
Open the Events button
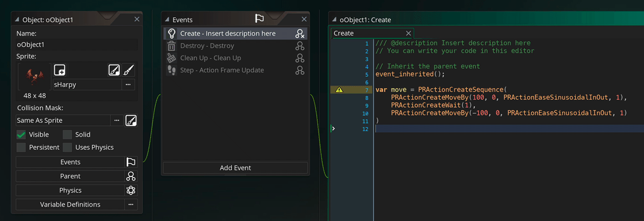[x=70, y=162]
